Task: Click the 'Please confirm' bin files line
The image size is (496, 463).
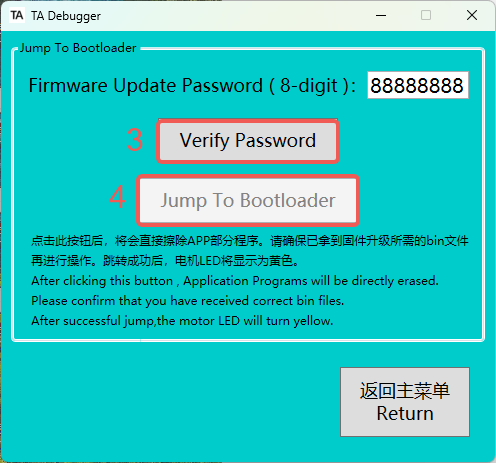Action: click(x=188, y=301)
